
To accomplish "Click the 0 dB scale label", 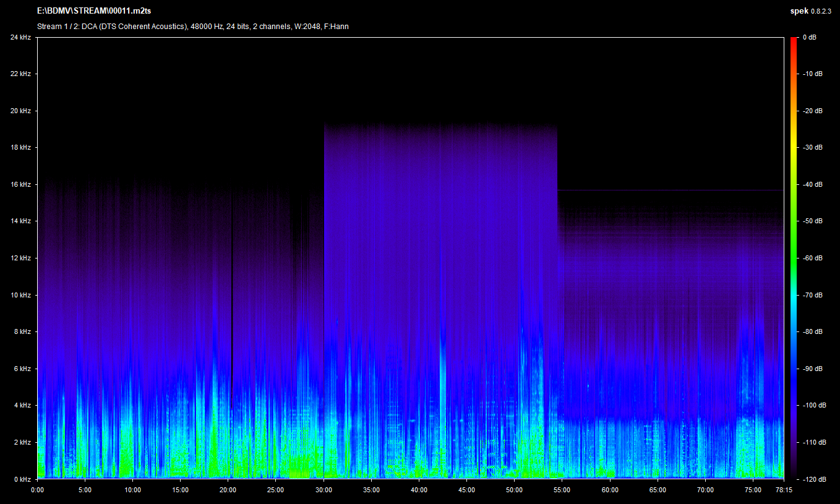I will pyautogui.click(x=809, y=37).
